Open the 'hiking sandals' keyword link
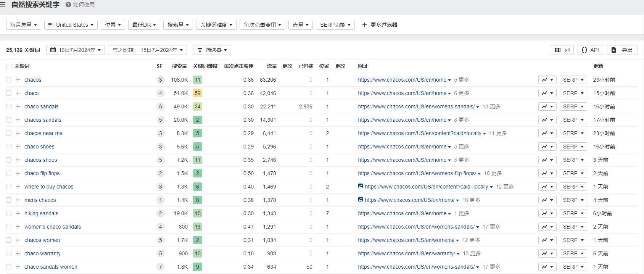This screenshot has height=274, width=644. 41,213
